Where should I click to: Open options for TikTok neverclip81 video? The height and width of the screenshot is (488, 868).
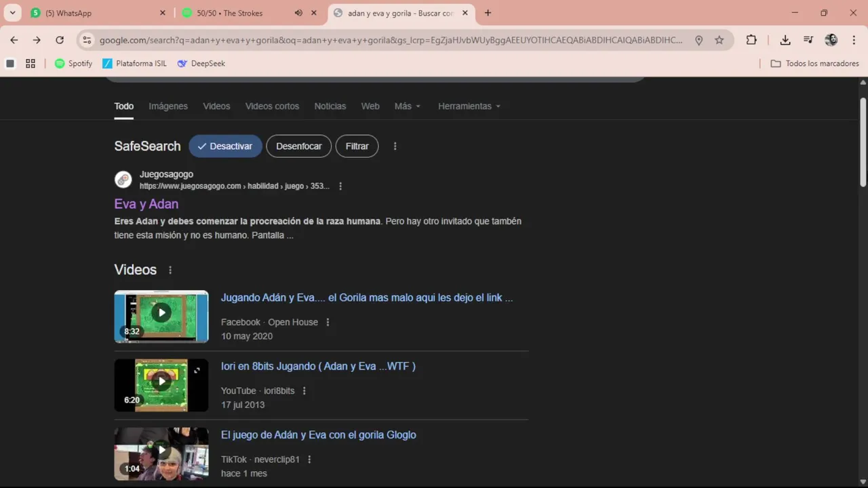click(x=309, y=460)
